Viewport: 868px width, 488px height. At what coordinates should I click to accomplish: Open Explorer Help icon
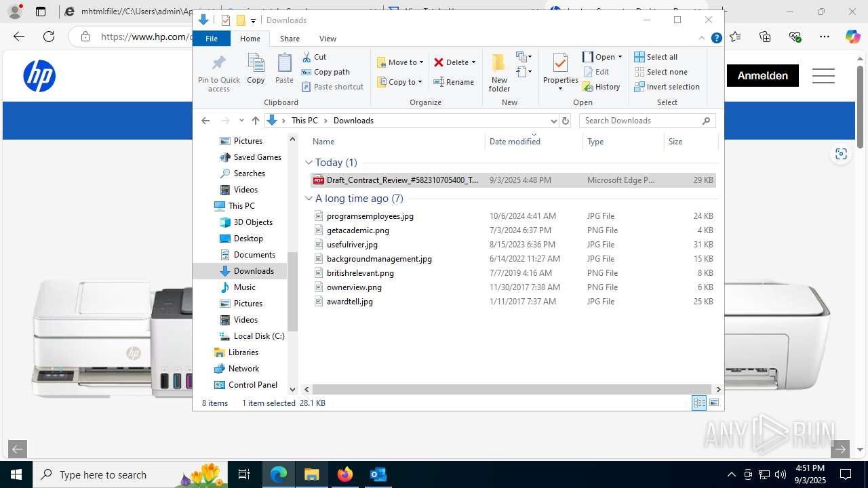click(716, 39)
